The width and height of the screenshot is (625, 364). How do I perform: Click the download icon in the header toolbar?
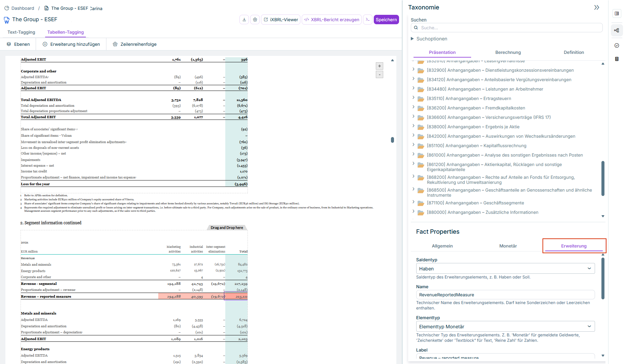pos(244,20)
